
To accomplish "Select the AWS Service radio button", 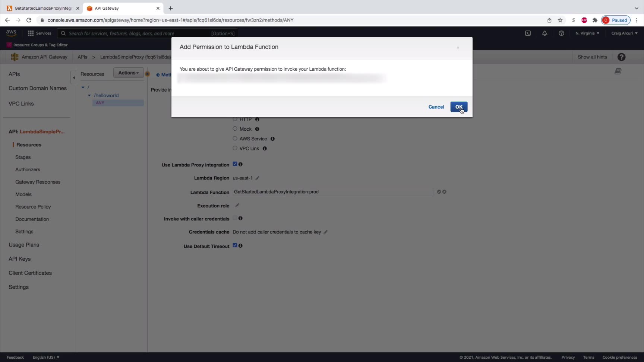I will (235, 139).
